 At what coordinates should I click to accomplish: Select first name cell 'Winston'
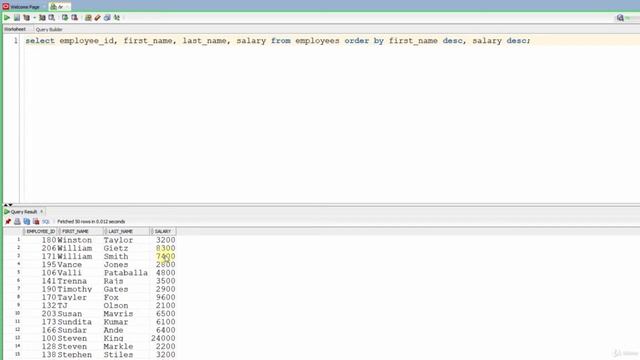point(75,240)
